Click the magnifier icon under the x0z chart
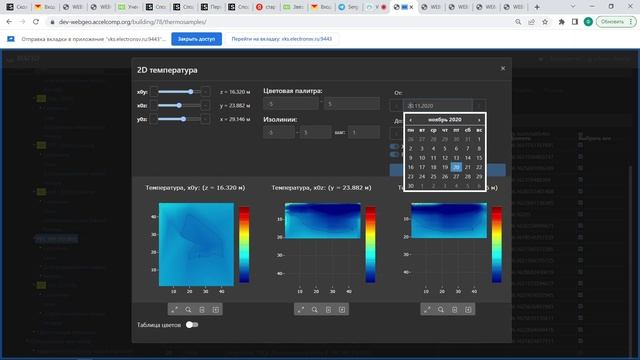This screenshot has width=640, height=360. 315,310
